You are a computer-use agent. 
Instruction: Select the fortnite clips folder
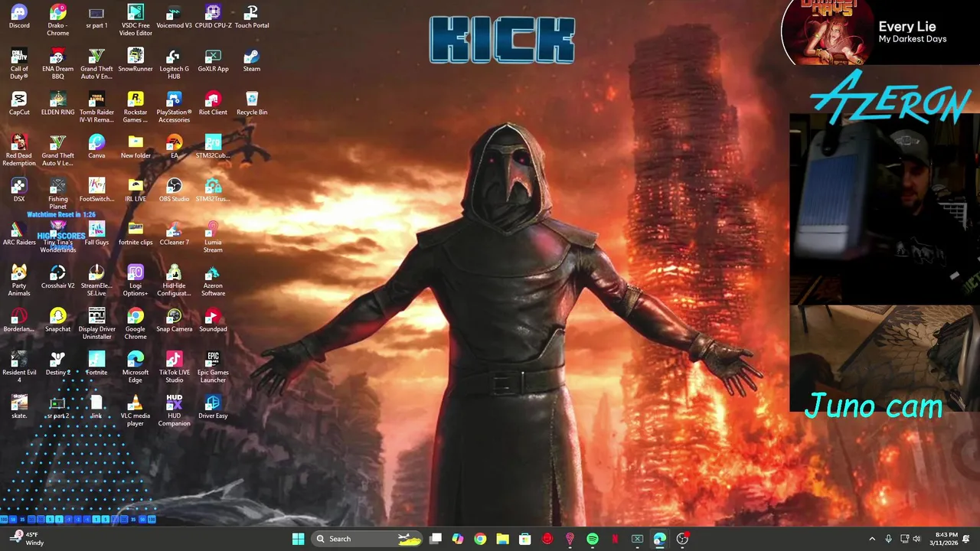click(136, 234)
